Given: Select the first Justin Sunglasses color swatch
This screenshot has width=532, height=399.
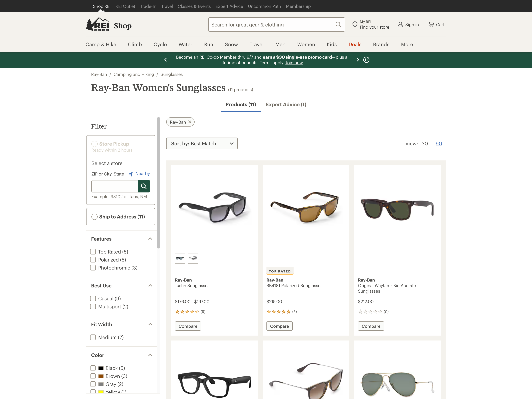Looking at the screenshot, I should coord(180,258).
